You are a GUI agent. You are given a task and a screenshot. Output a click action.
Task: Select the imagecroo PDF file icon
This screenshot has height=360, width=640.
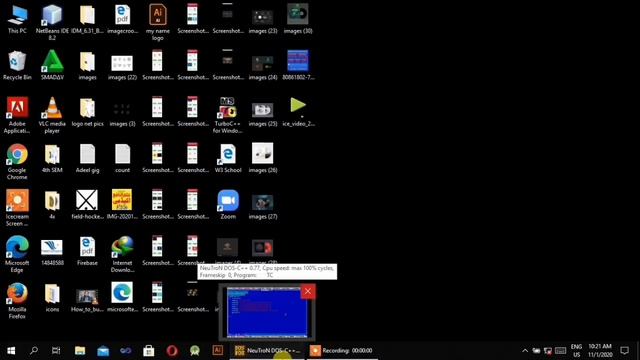click(x=122, y=19)
